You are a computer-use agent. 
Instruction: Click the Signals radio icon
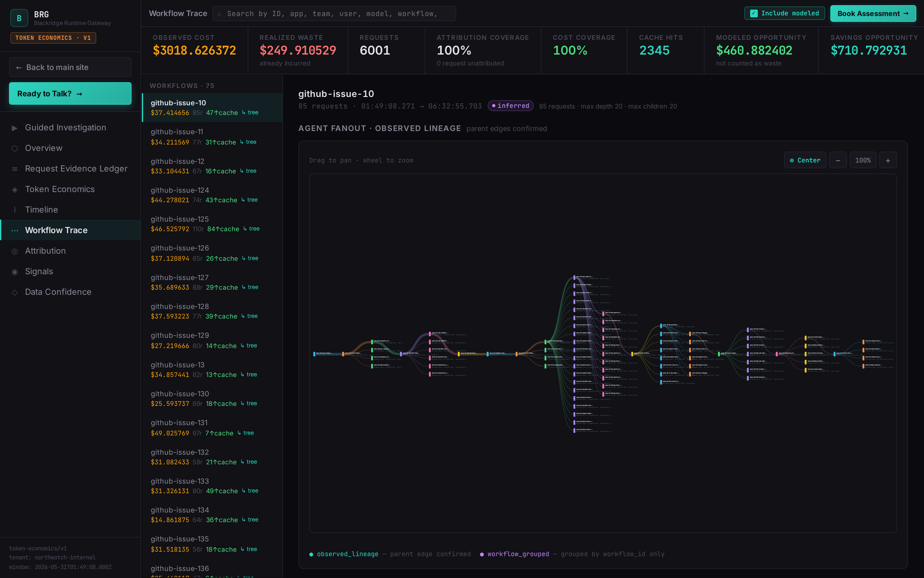tap(14, 272)
